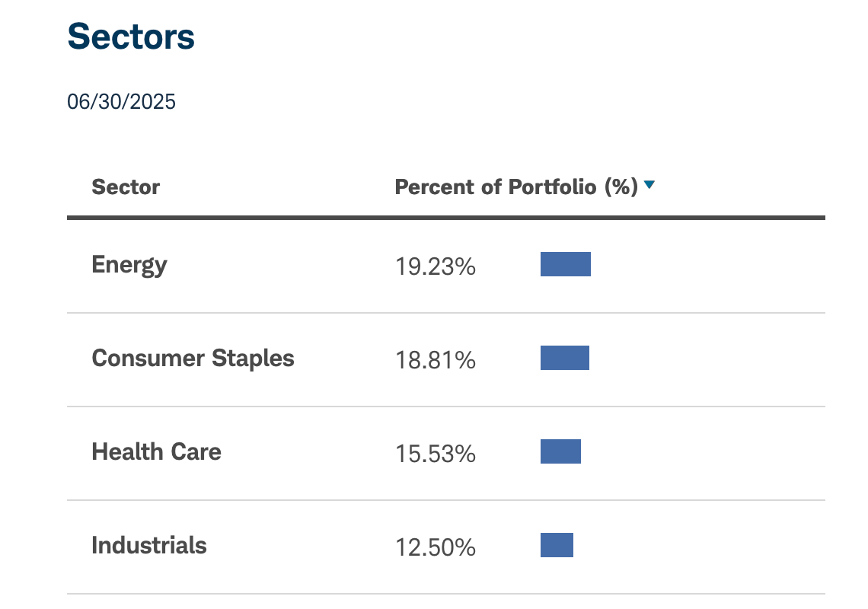Click the 18.81% value for Consumer Staples
Image resolution: width=868 pixels, height=609 pixels.
pos(435,360)
